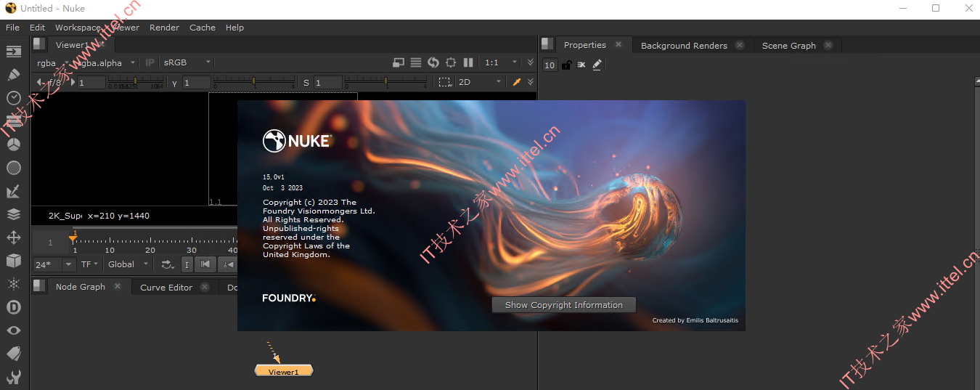Select the Viewer1 node in Node Graph
Viewport: 980px width, 390px height.
click(284, 371)
